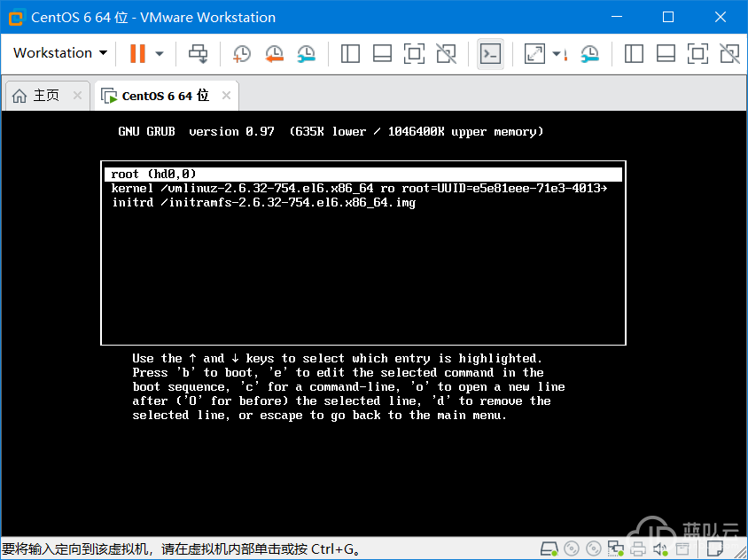Pause the virtual machine with the orange button

tap(137, 53)
